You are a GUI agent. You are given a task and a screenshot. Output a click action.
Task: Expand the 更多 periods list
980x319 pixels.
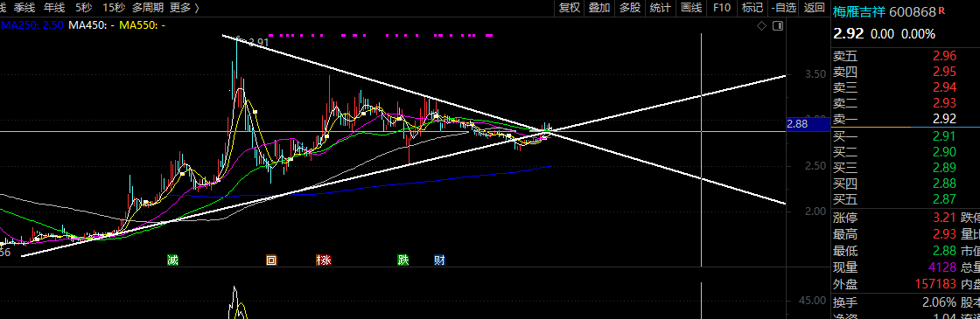(185, 8)
